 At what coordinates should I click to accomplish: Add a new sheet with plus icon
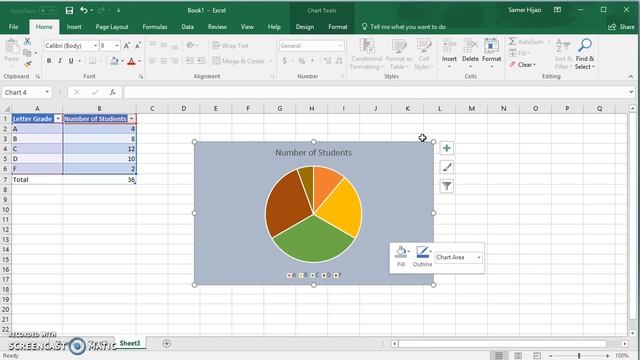(x=167, y=344)
